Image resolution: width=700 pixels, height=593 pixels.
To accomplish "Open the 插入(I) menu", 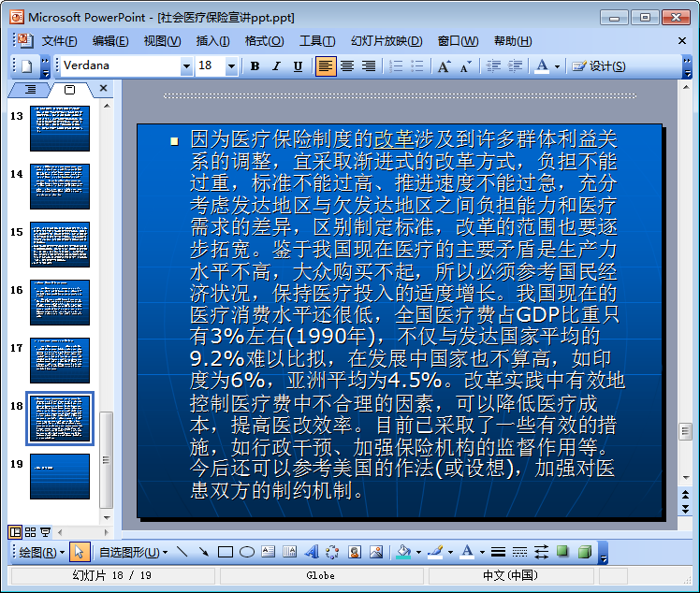I will (x=213, y=41).
